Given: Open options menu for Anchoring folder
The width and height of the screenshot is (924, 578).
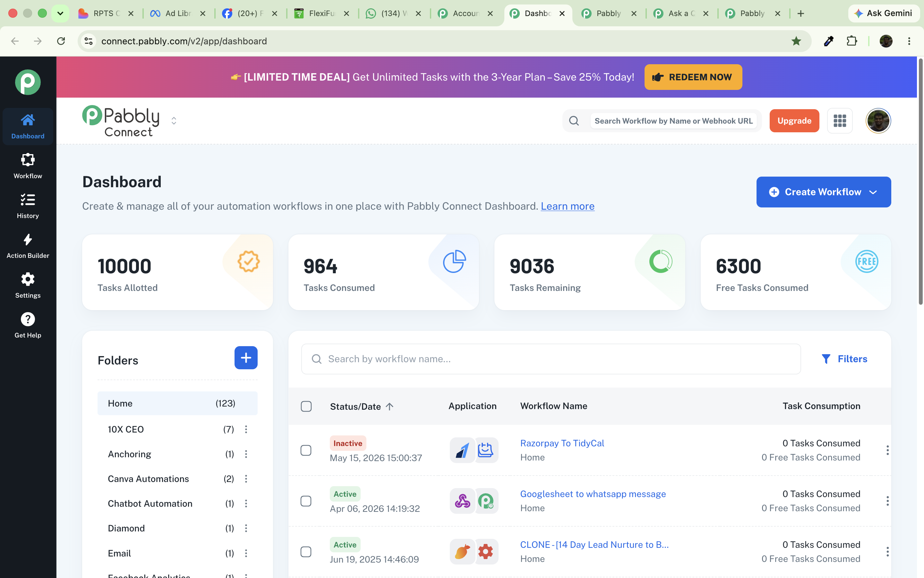Looking at the screenshot, I should tap(246, 454).
